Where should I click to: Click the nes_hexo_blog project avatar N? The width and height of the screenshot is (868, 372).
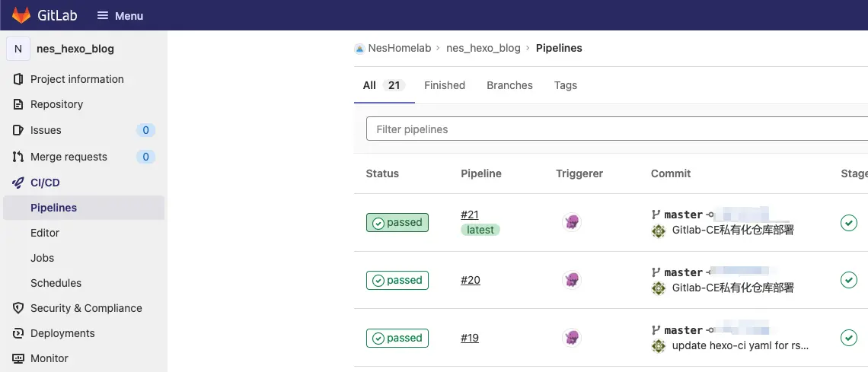pyautogui.click(x=18, y=49)
